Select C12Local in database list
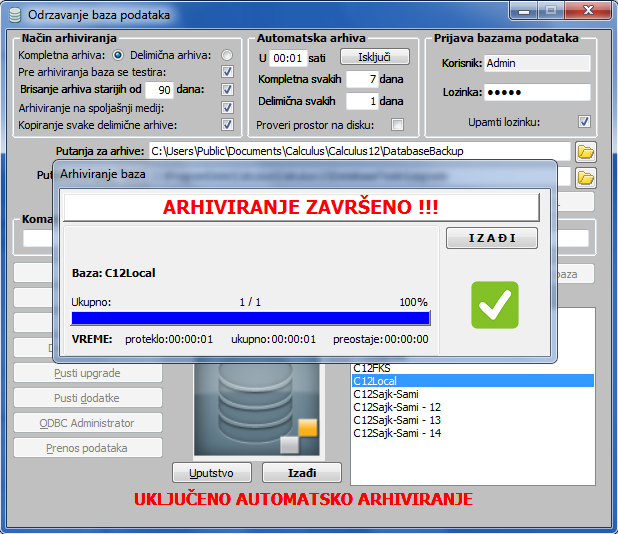Screen dimensions: 618x534 point(472,381)
